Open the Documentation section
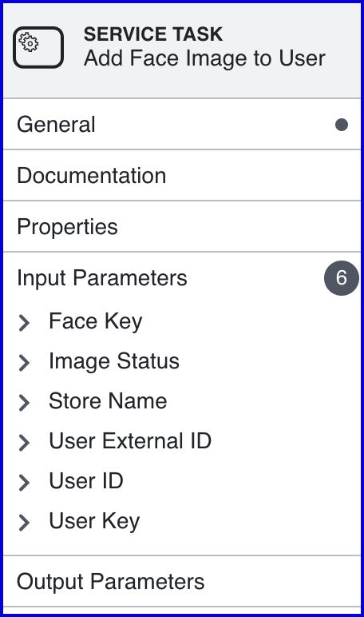 pyautogui.click(x=182, y=176)
